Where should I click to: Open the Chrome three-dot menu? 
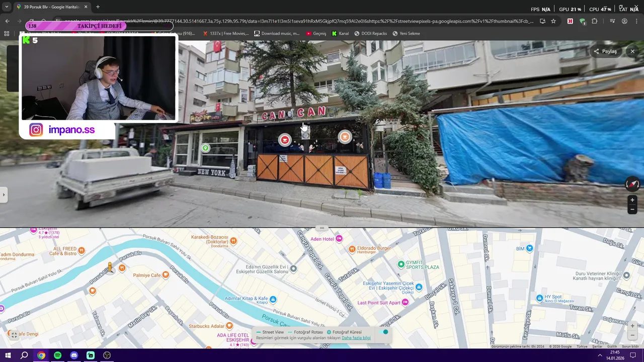tap(636, 21)
